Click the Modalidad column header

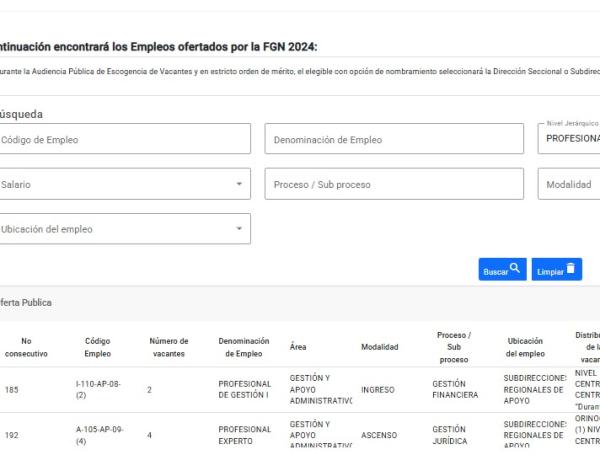pos(380,347)
